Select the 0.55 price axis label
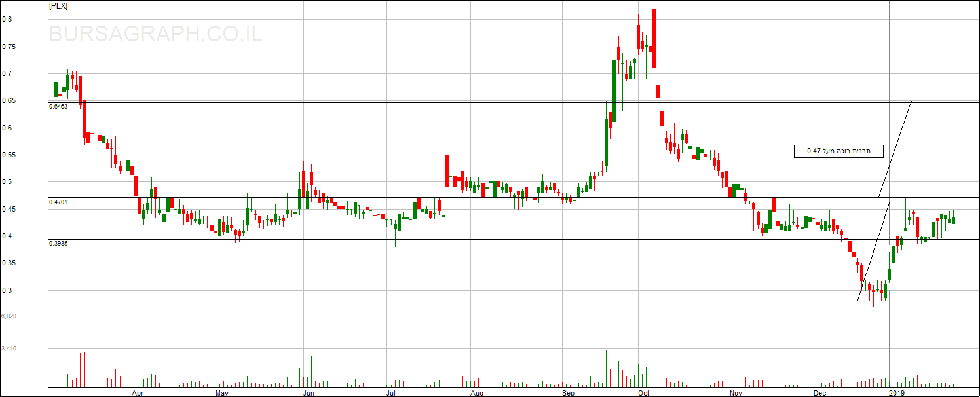Viewport: 980px width, 397px height. pos(8,155)
